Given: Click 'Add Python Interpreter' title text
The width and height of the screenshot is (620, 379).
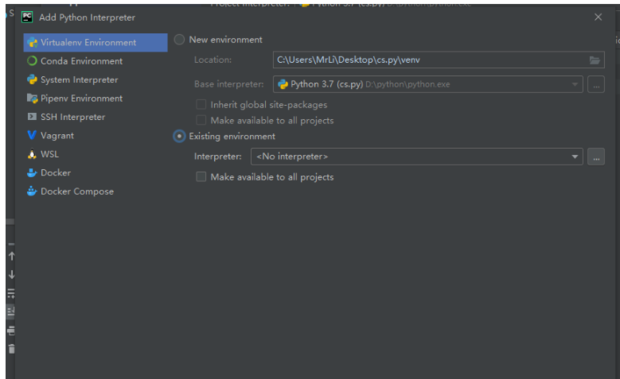Looking at the screenshot, I should point(87,17).
